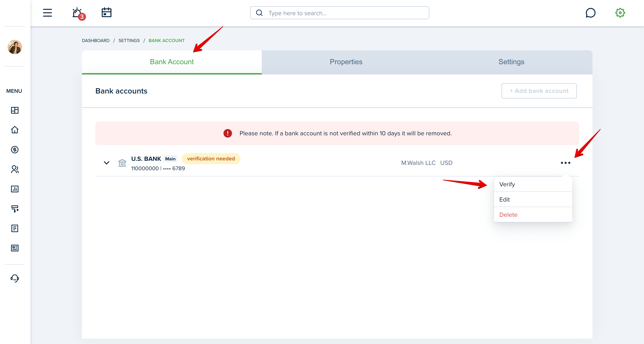Open the paint roller maintenance icon in sidebar
The width and height of the screenshot is (644, 344).
pos(15,209)
